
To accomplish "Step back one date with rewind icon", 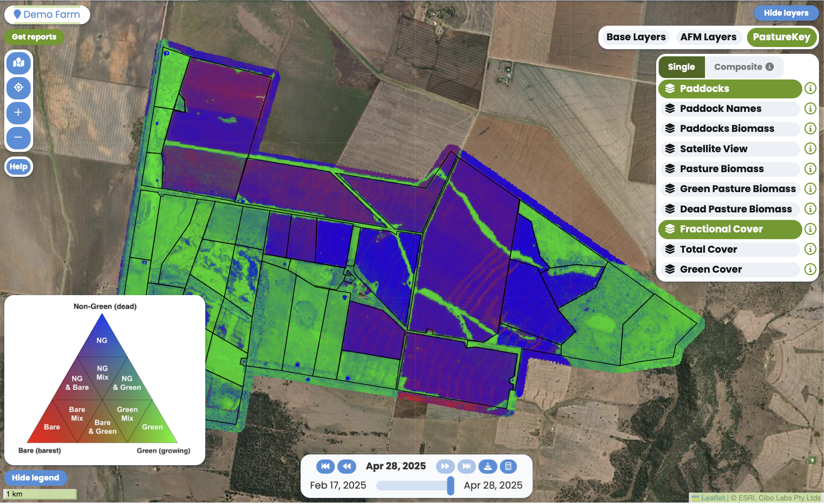I will 346,466.
